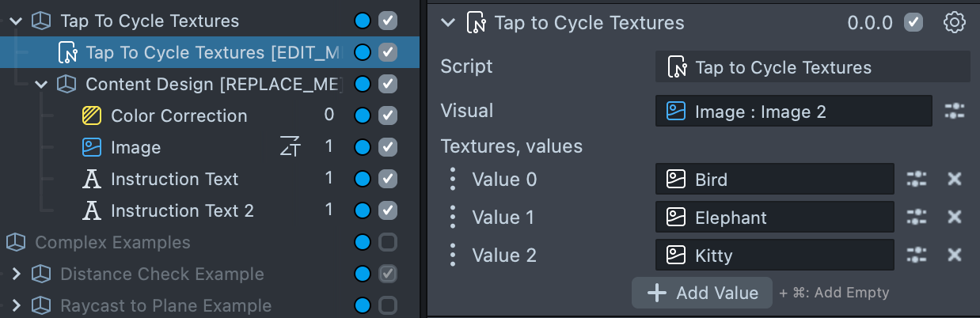Screen dimensions: 980x318
Task: Click the Add Value button
Action: click(702, 293)
